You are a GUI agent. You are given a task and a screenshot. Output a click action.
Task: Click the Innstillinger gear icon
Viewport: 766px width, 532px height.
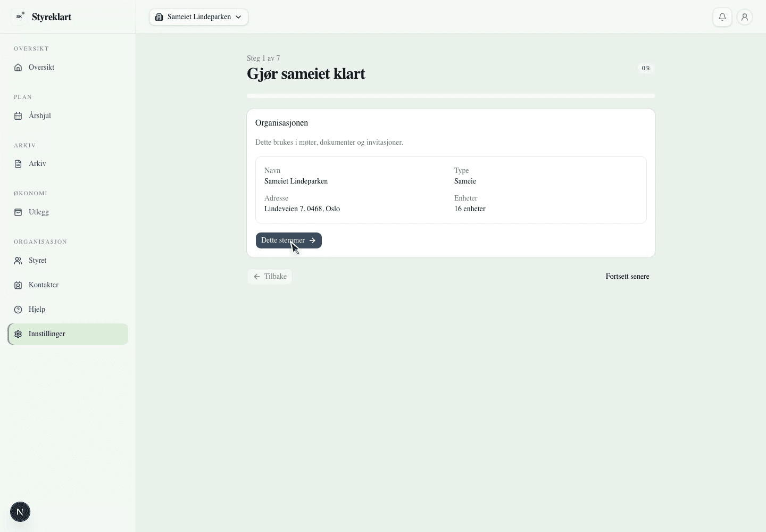click(18, 334)
